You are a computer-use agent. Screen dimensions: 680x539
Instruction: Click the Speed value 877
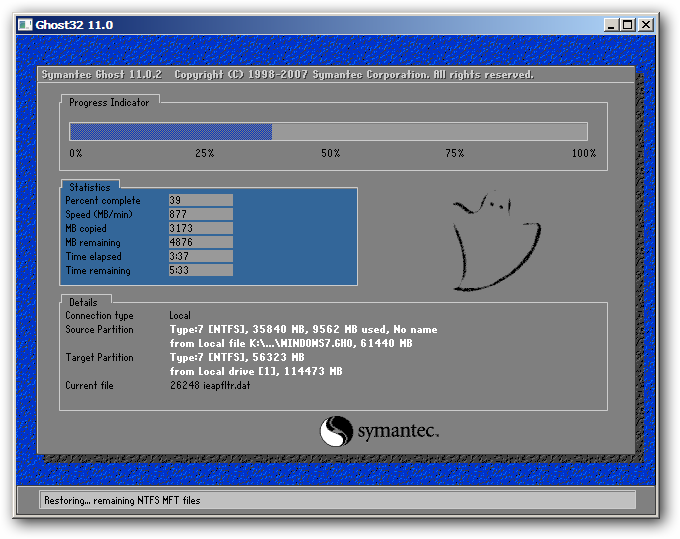pos(201,214)
